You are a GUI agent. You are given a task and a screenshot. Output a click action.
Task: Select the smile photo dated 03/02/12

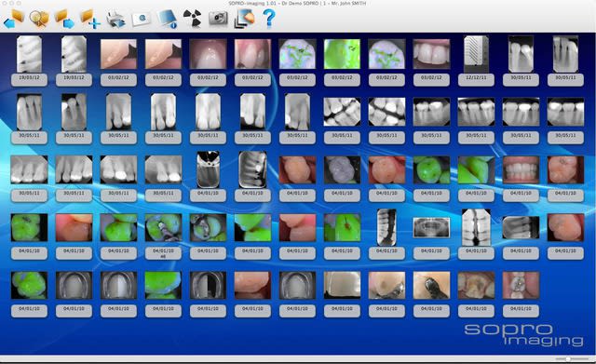pos(431,54)
